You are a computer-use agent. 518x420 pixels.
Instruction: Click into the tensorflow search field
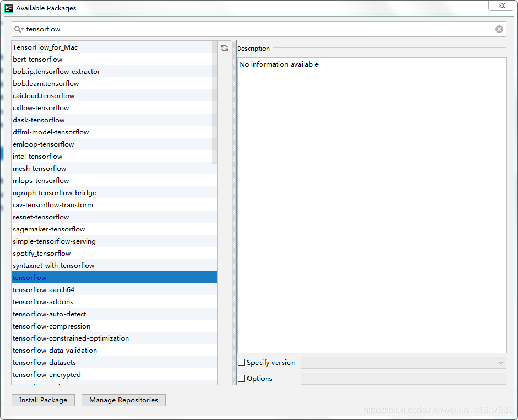click(x=258, y=29)
